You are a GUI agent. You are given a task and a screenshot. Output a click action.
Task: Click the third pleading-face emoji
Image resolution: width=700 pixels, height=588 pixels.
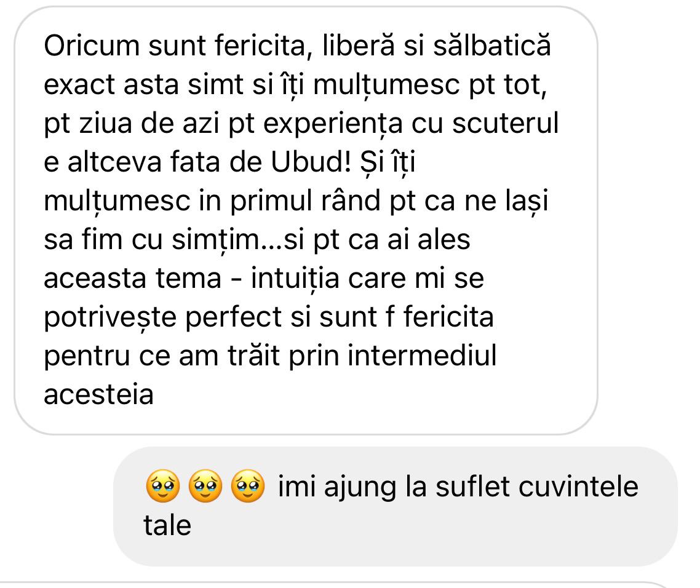[x=248, y=486]
